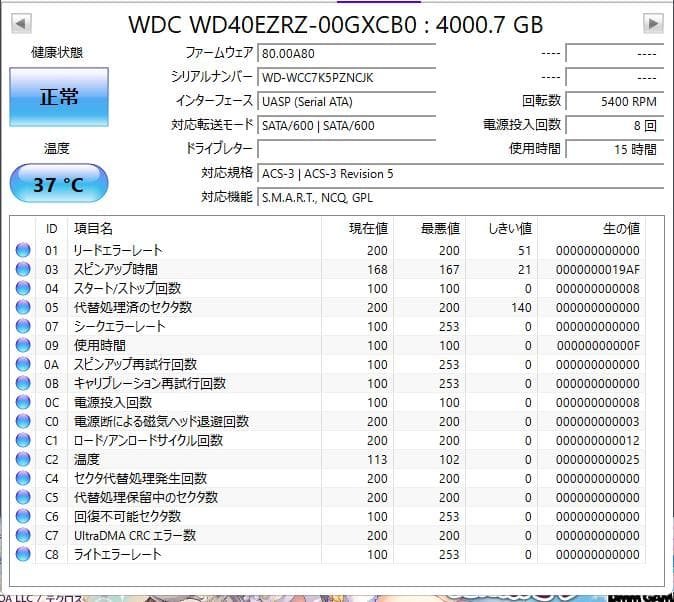Click status orb for ID 05 代替処理済のセクタ数

(x=23, y=307)
